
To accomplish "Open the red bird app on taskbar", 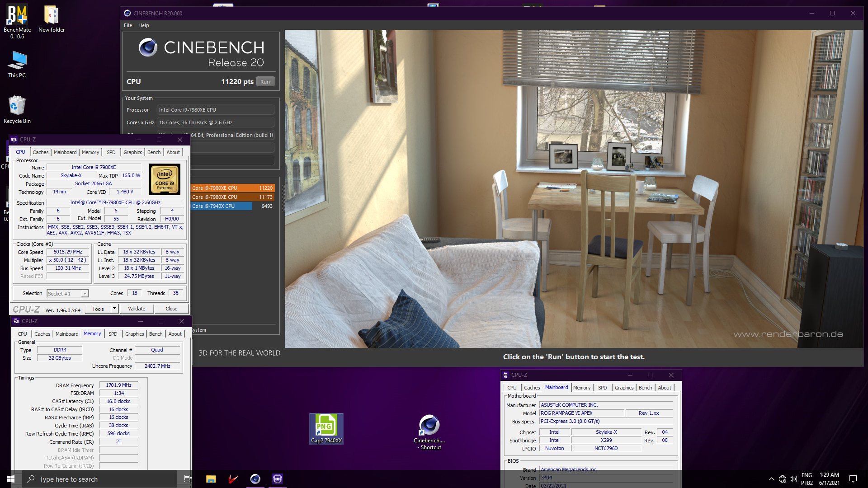I will 233,479.
